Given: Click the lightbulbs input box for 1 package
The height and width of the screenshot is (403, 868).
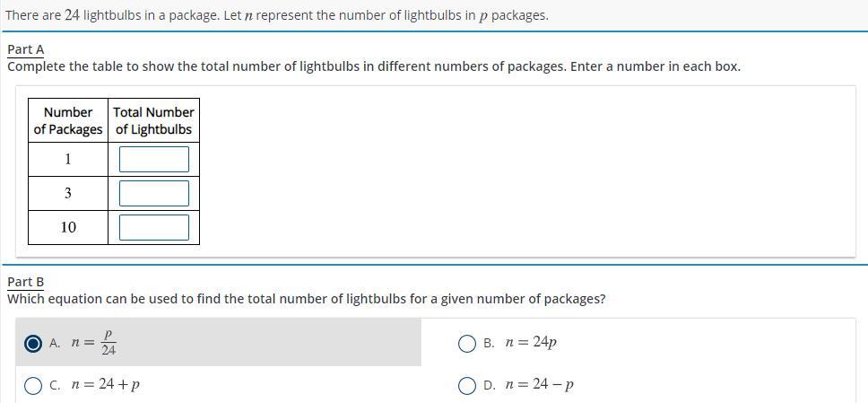Looking at the screenshot, I should [x=154, y=160].
